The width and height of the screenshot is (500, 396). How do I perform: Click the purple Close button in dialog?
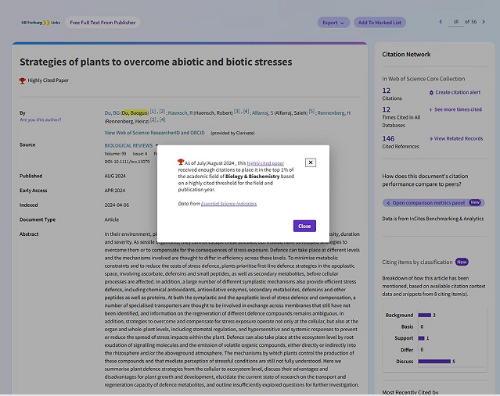pyautogui.click(x=304, y=226)
